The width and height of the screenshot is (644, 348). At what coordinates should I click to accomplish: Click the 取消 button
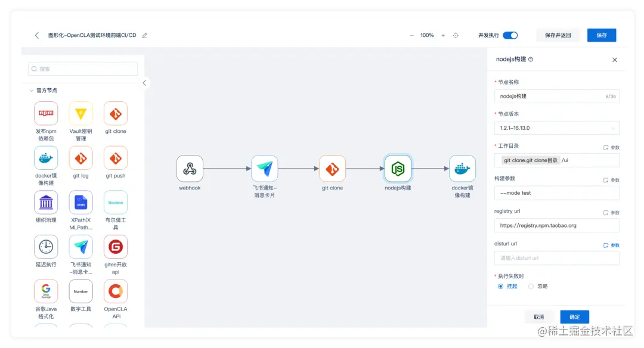538,317
